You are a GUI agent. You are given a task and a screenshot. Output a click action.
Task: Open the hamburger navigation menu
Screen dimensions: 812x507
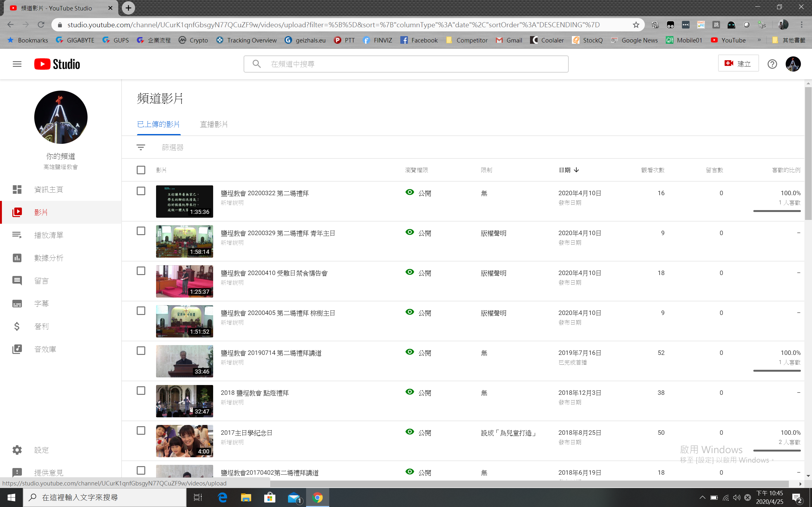(x=17, y=64)
